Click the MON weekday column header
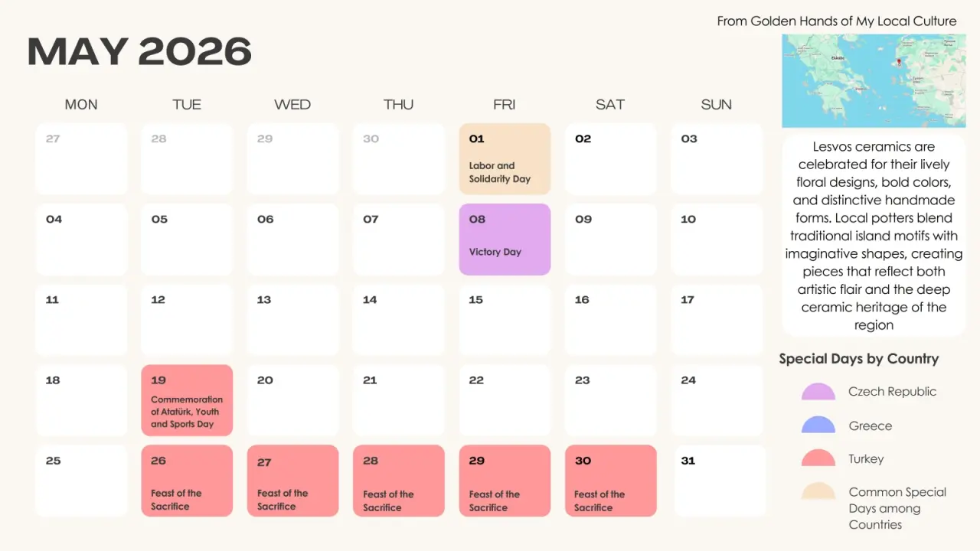The height and width of the screenshot is (551, 980). pos(81,105)
